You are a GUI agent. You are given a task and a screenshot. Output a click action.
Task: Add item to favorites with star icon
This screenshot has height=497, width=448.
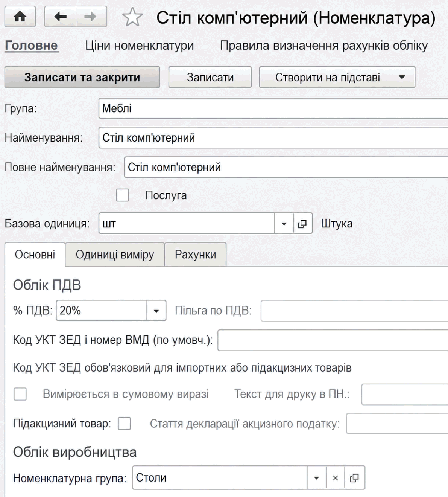click(132, 17)
